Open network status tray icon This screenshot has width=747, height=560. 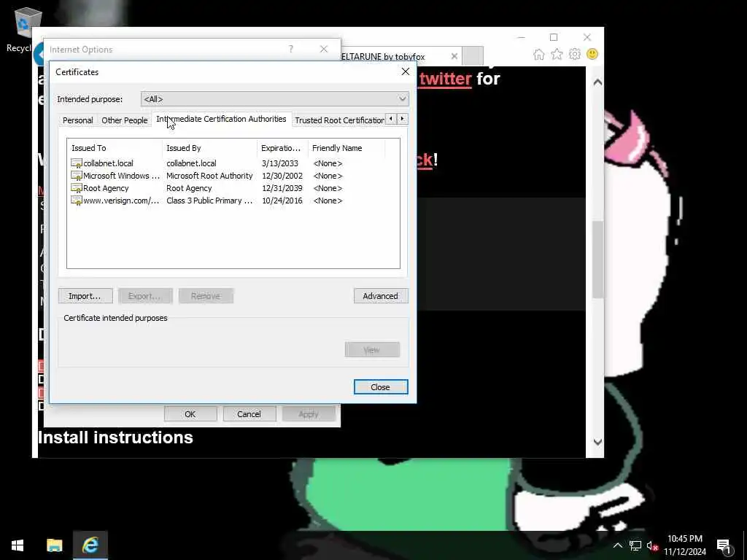point(635,545)
